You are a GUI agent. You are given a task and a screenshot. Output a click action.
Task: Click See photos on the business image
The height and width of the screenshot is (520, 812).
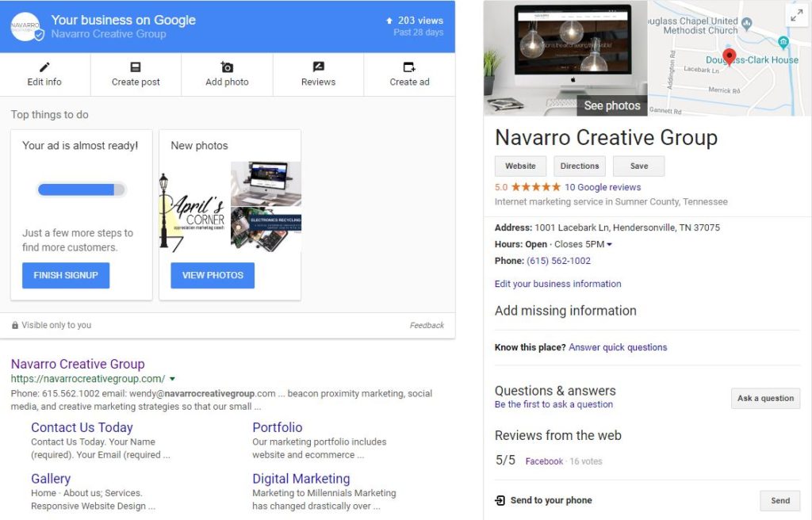click(612, 105)
